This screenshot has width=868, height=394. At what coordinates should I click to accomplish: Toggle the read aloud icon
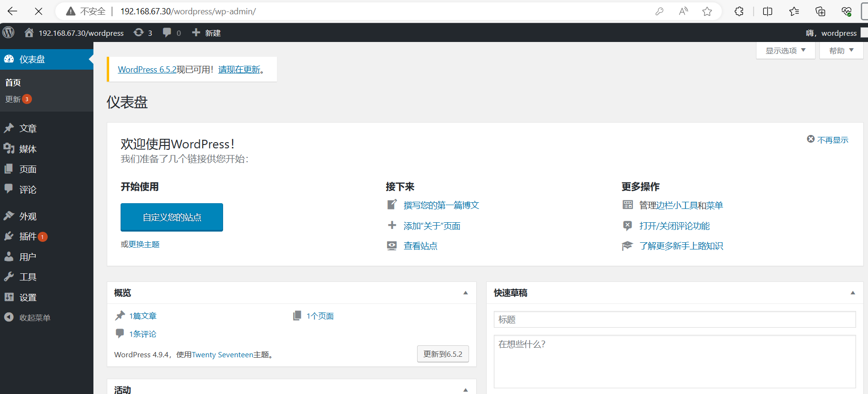coord(684,11)
